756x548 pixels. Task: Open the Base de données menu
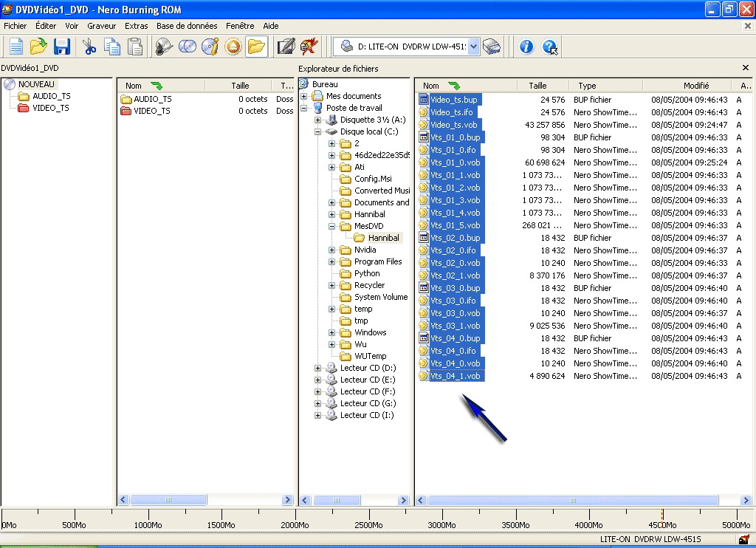(x=187, y=26)
